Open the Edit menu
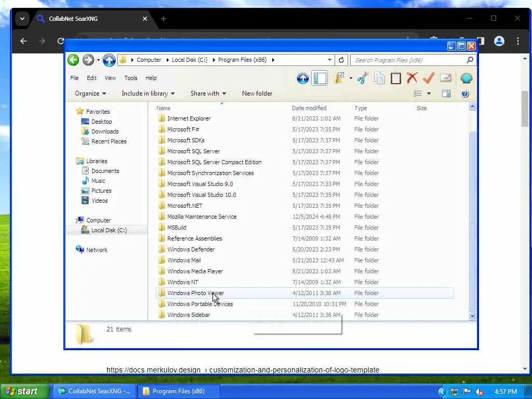Viewport: 532px width, 399px height. pos(91,78)
